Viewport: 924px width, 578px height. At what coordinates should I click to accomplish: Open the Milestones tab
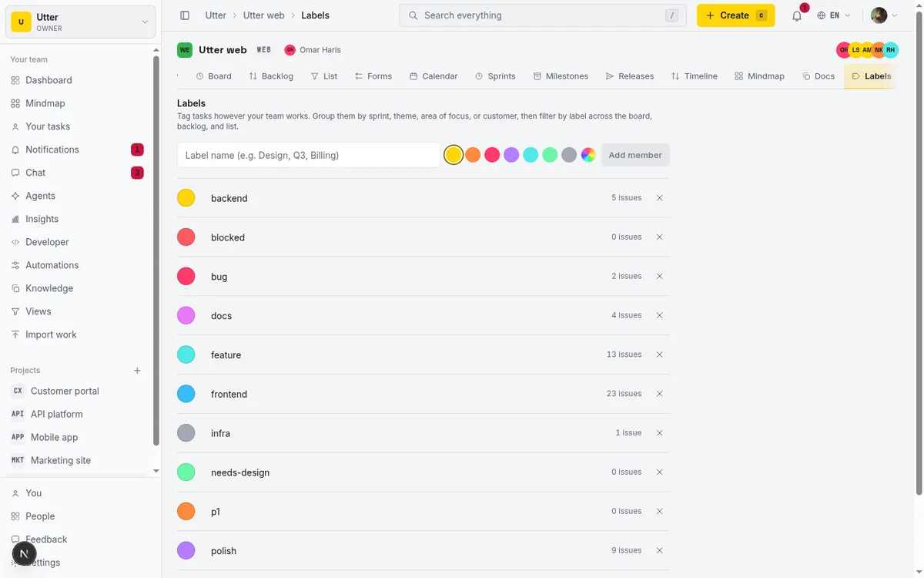(x=561, y=76)
